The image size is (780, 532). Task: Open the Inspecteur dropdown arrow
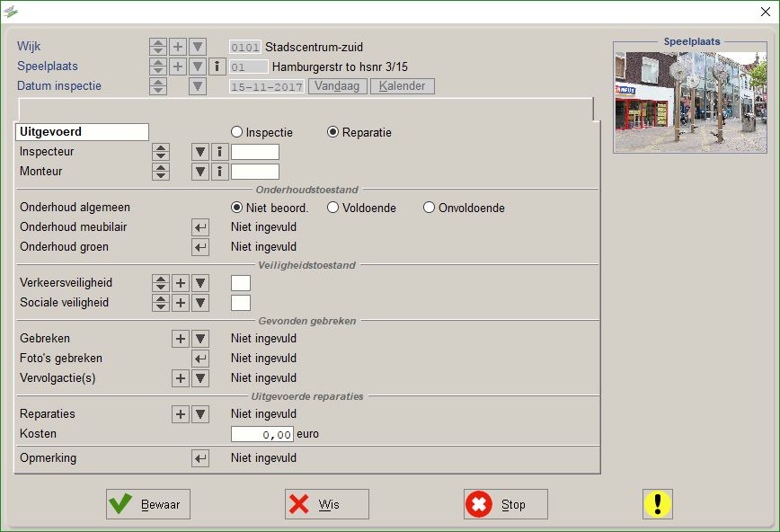tap(200, 152)
